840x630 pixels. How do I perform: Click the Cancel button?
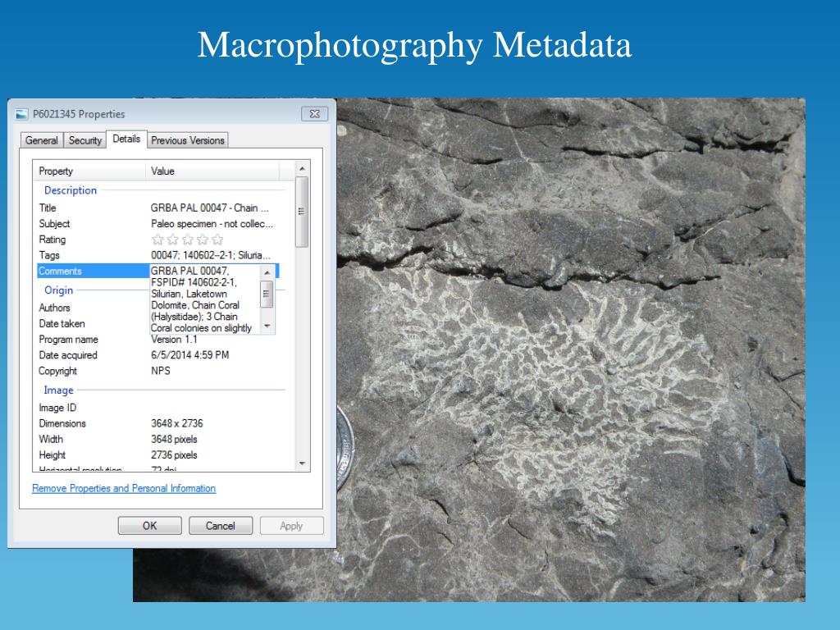221,526
